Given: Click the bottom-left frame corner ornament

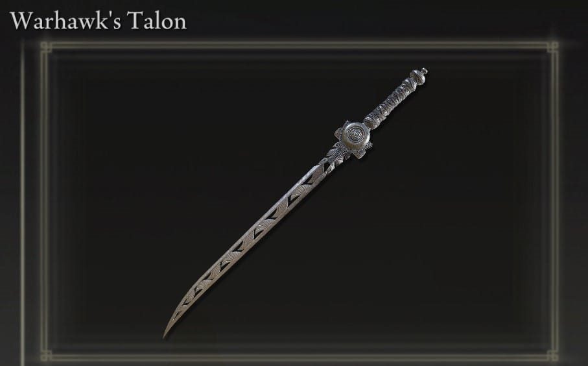Looking at the screenshot, I should (x=46, y=355).
